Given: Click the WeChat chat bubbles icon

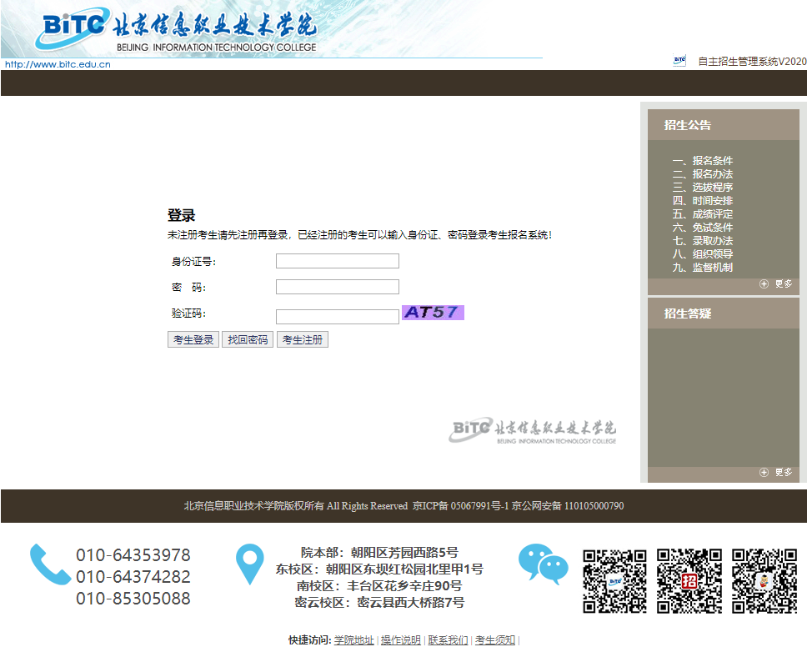Looking at the screenshot, I should (544, 564).
